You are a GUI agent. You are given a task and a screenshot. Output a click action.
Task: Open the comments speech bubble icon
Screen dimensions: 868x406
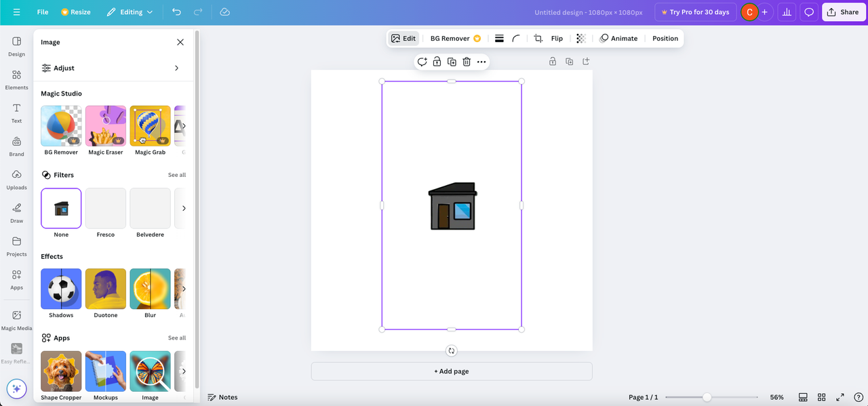click(x=808, y=12)
